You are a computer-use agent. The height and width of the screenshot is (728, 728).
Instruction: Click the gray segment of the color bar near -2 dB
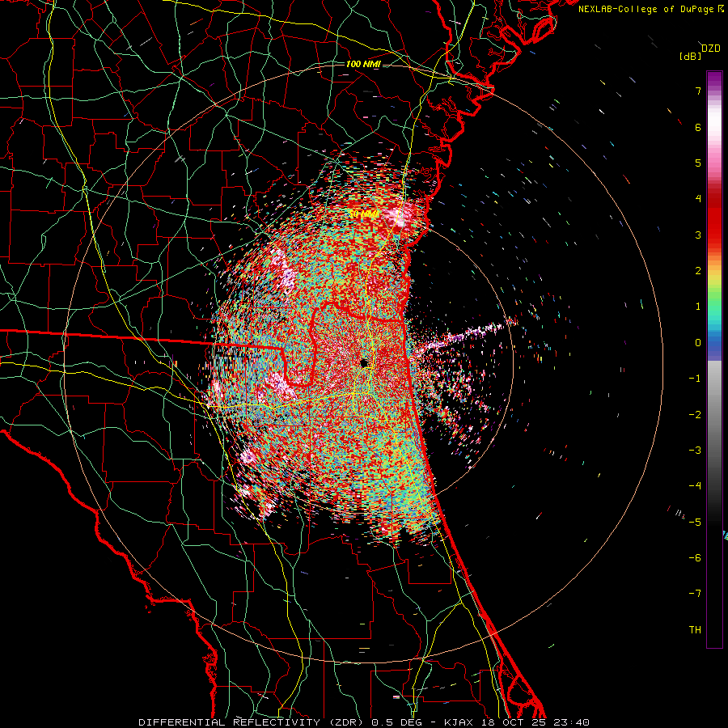pyautogui.click(x=714, y=415)
